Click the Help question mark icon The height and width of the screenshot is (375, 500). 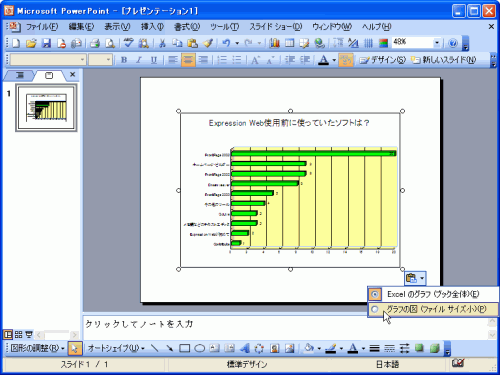453,43
